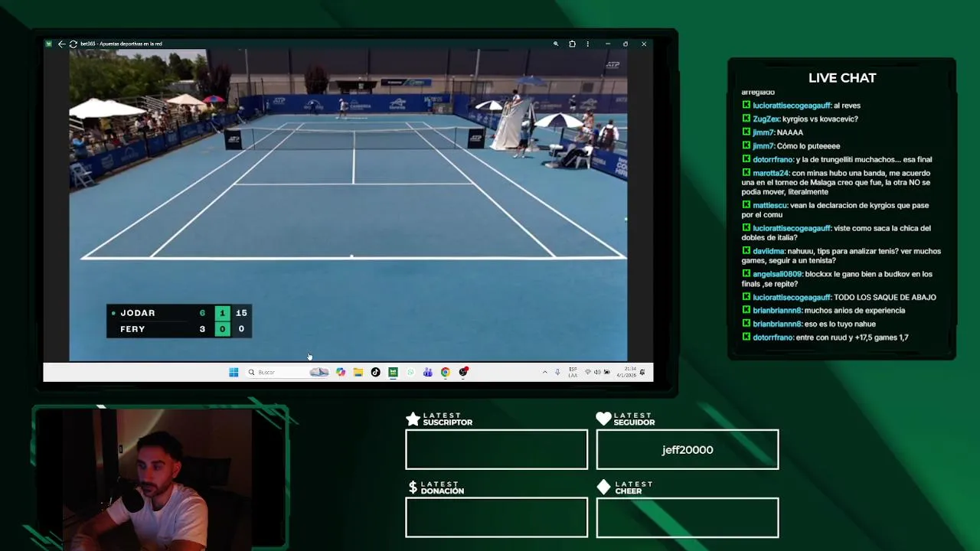Open the three-dot menu of bet365 window
The image size is (980, 551).
(x=588, y=44)
